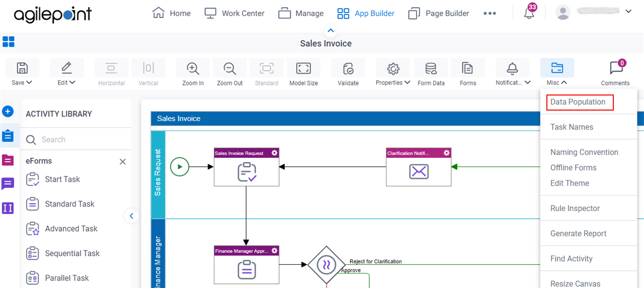Select the purple columns sidebar icon
644x288 pixels.
click(x=8, y=208)
